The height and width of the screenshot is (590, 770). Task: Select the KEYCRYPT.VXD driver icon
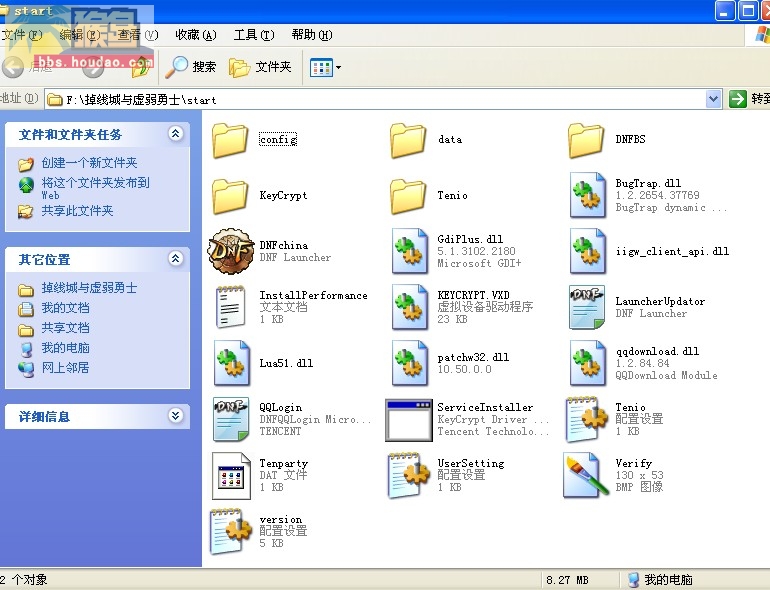click(x=409, y=307)
